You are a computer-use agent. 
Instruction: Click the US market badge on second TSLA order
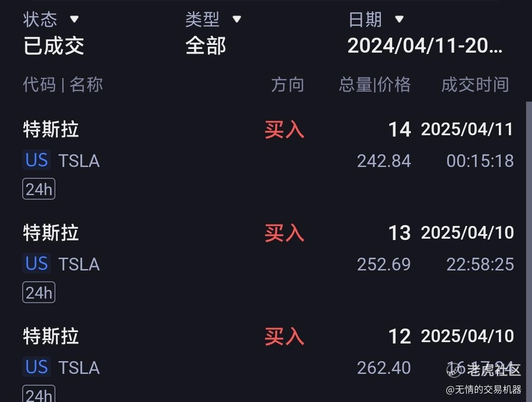point(37,263)
